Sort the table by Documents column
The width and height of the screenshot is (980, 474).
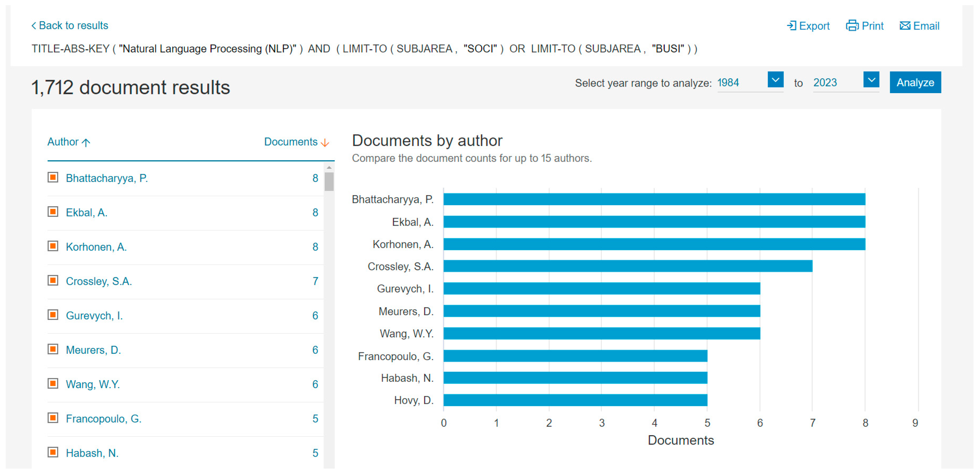(x=291, y=142)
